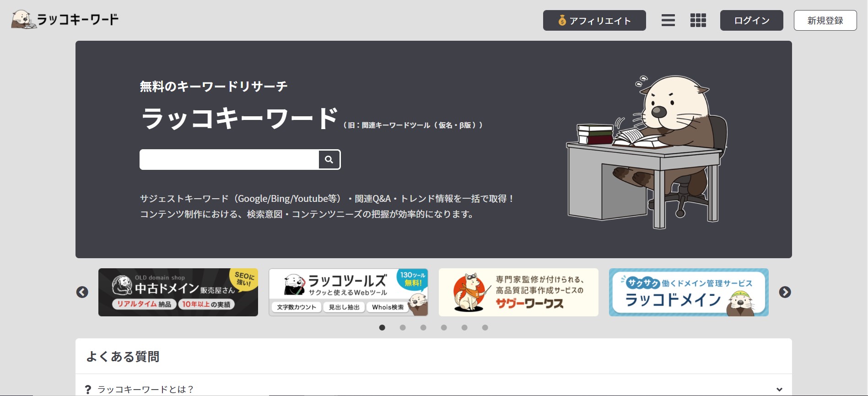Click the chevron on ラッコキーワードとは？ row
Viewport: 868px width, 396px height.
click(x=779, y=390)
